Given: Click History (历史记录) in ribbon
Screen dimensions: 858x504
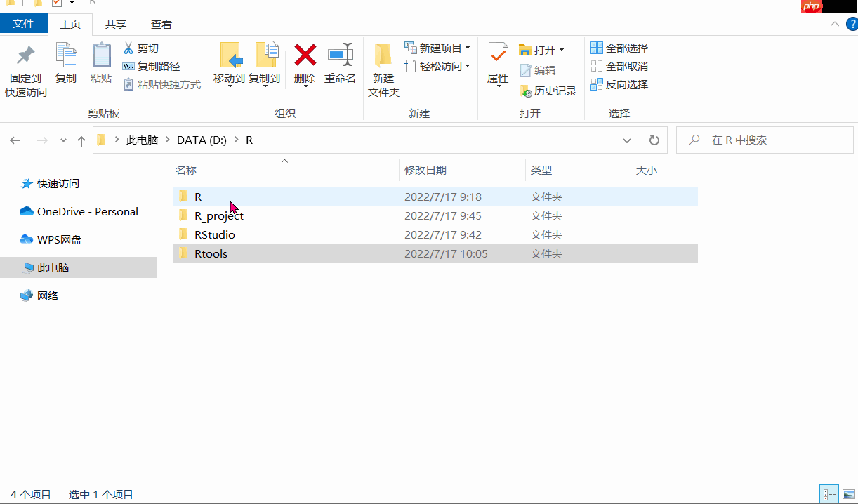Looking at the screenshot, I should coord(548,91).
